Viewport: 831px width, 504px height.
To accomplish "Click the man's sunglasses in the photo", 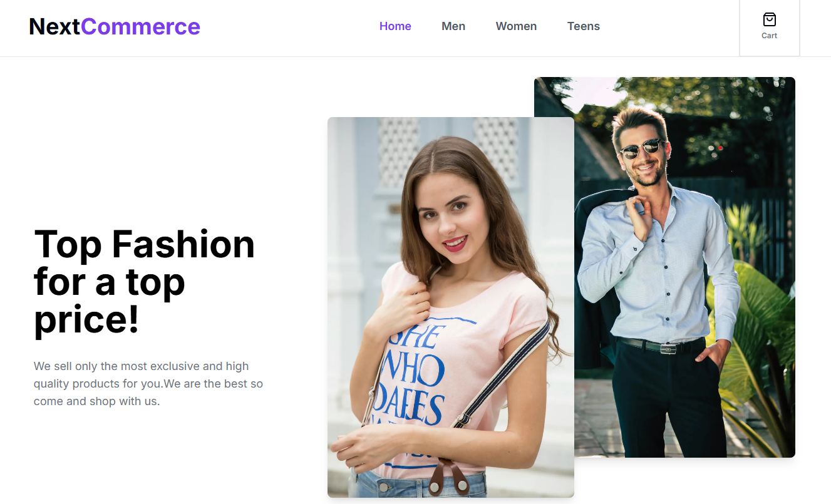I will (x=641, y=148).
